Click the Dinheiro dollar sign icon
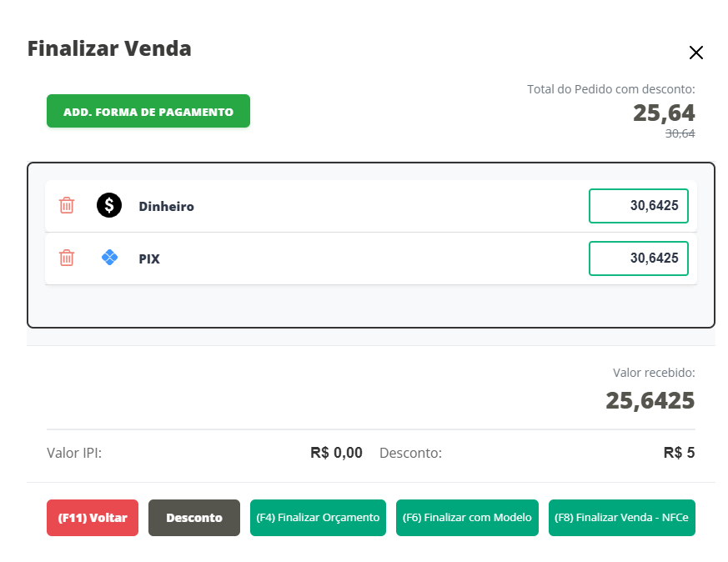Viewport: 728px width, 562px height. (109, 205)
